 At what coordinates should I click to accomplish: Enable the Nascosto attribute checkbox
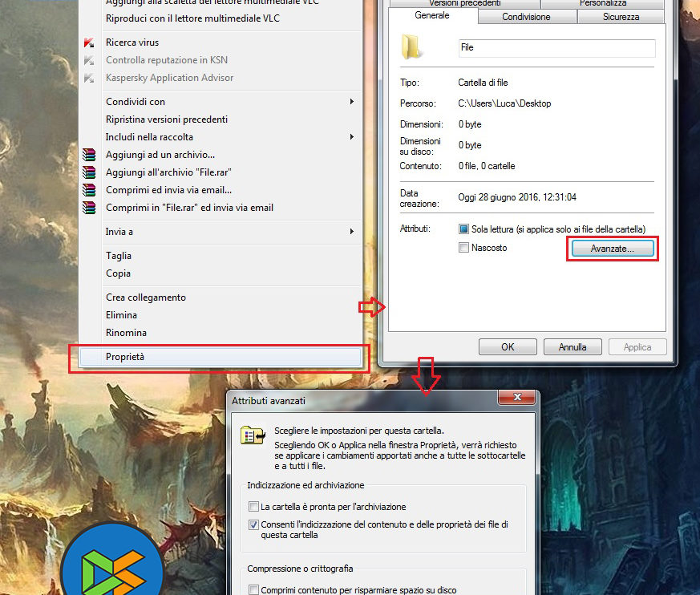463,247
